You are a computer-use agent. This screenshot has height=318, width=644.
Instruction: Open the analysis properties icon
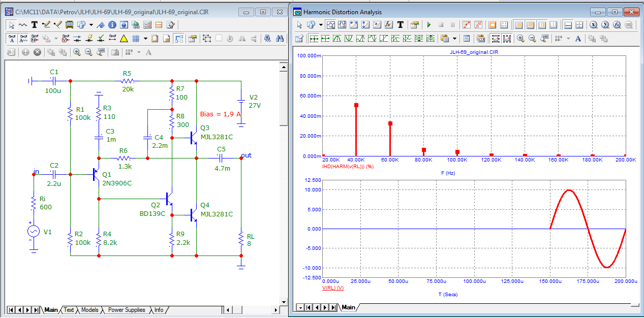click(415, 24)
